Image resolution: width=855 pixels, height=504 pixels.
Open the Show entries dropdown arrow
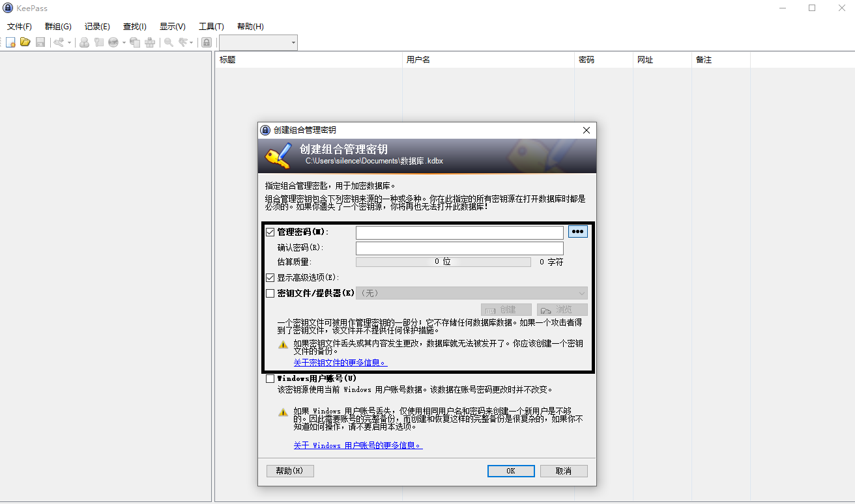coord(191,42)
